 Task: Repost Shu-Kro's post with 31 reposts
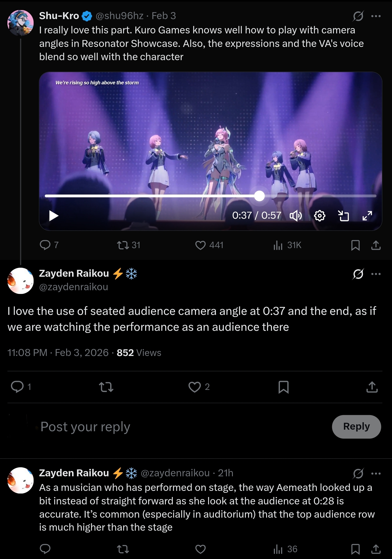pos(123,245)
